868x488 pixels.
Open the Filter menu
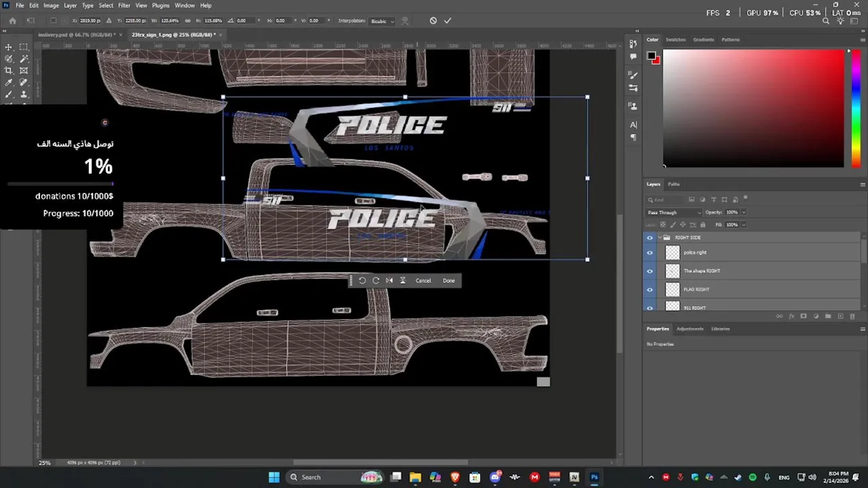point(124,5)
